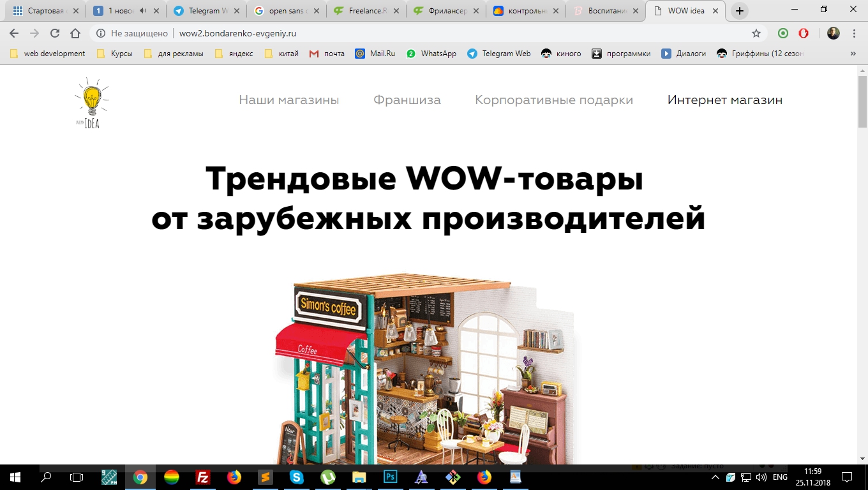Screen dimensions: 868x490
Task: Open Windows taskbar search
Action: coord(46,477)
